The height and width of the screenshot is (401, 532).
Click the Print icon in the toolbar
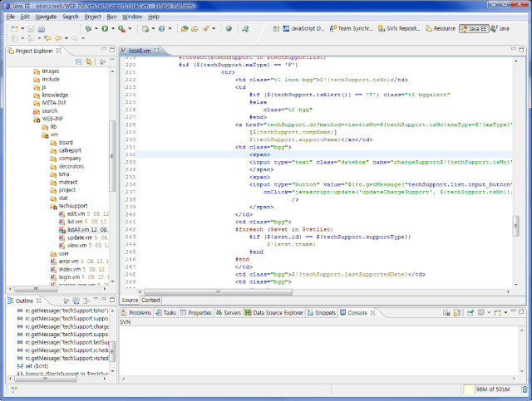tap(41, 29)
